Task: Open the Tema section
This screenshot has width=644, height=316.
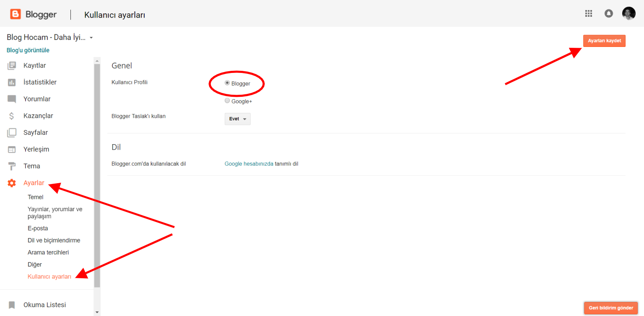Action: (32, 166)
